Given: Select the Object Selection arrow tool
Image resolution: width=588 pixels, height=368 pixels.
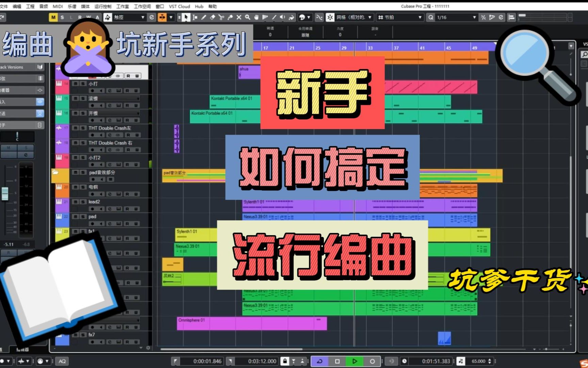Looking at the screenshot, I should (x=185, y=17).
